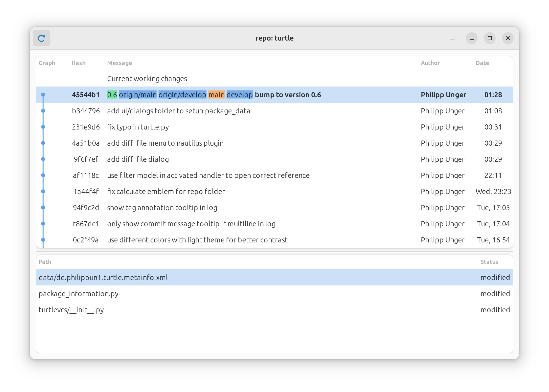Click the origin/develop branch label
549x392 pixels.
[182, 95]
